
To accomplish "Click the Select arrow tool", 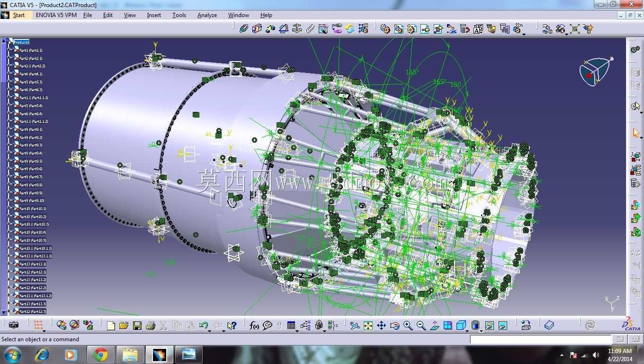I will [x=635, y=133].
